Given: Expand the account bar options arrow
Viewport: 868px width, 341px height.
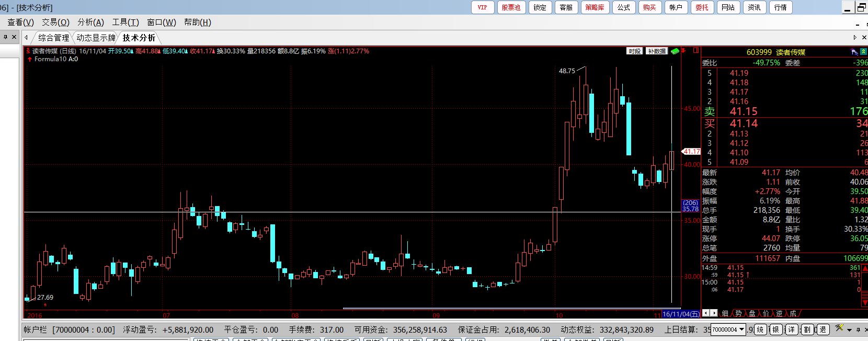Looking at the screenshot, I should (850, 329).
